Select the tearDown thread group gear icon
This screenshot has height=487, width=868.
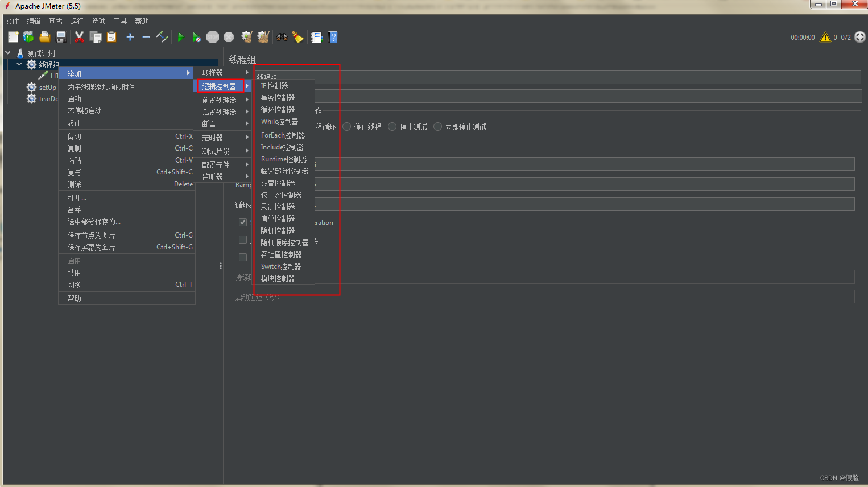click(x=32, y=99)
